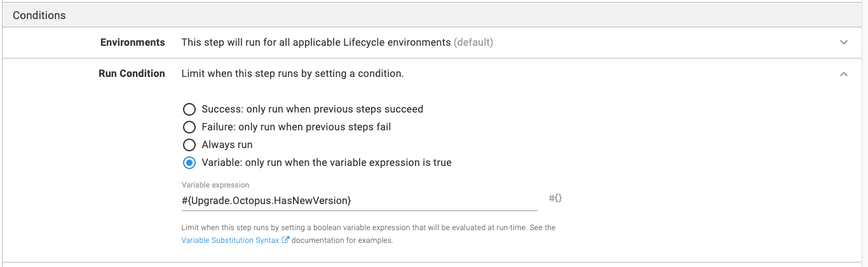
Task: Select the Success radio button circle
Action: point(189,109)
